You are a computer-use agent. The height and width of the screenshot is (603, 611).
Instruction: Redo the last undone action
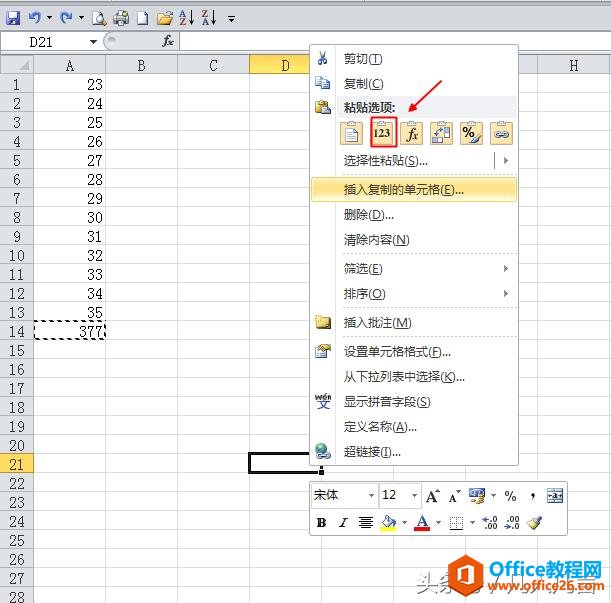tap(67, 18)
